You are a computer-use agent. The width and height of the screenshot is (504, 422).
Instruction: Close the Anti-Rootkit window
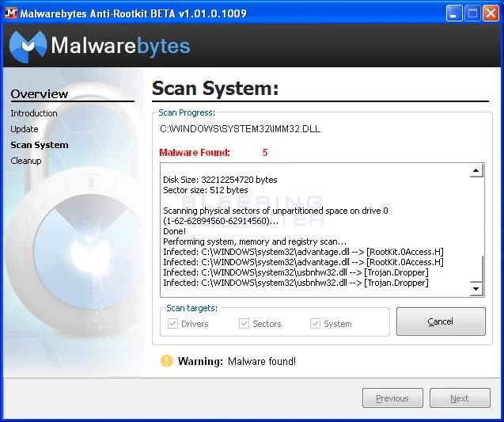click(x=491, y=13)
